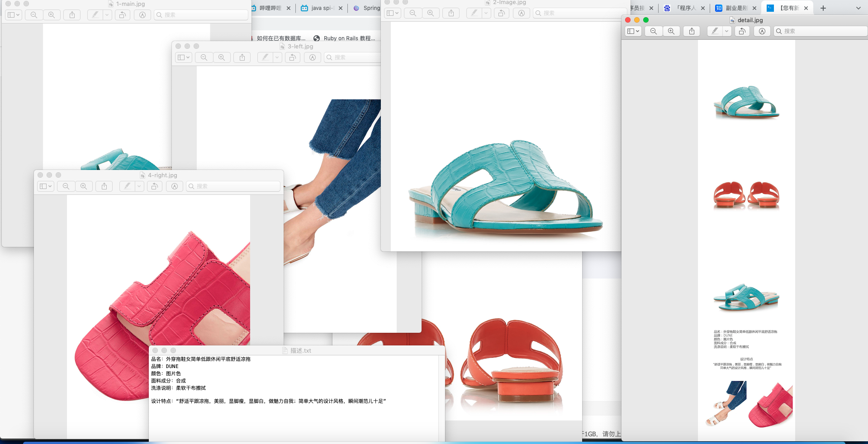Zoom in in 2-Image.jpg window
Screen dimensions: 868x444
[x=431, y=13]
